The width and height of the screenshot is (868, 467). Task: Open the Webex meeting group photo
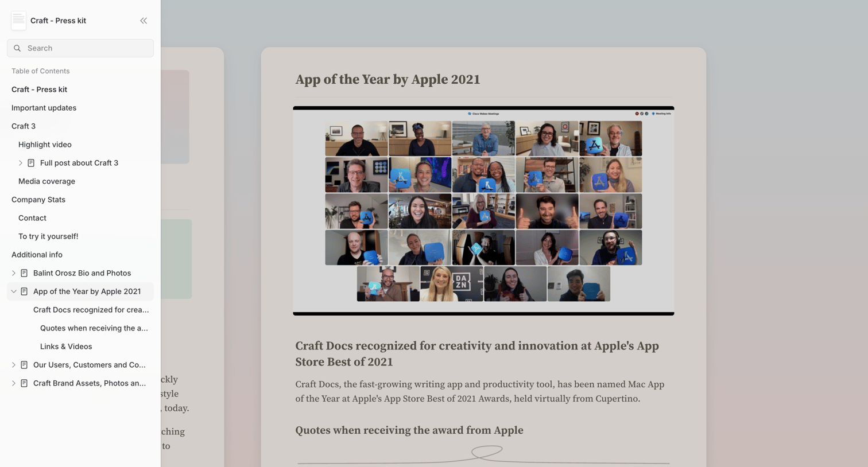483,211
